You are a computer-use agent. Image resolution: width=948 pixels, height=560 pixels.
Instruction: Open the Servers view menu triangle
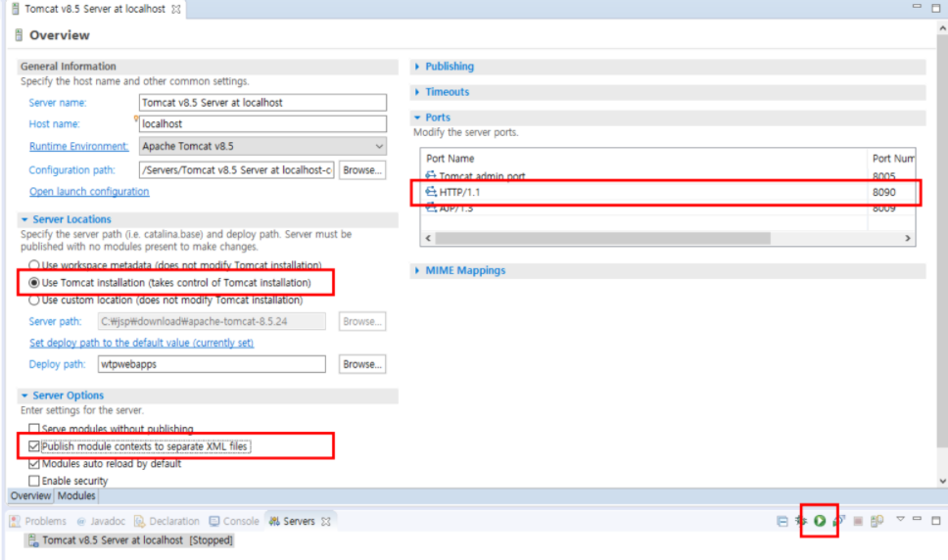(900, 519)
